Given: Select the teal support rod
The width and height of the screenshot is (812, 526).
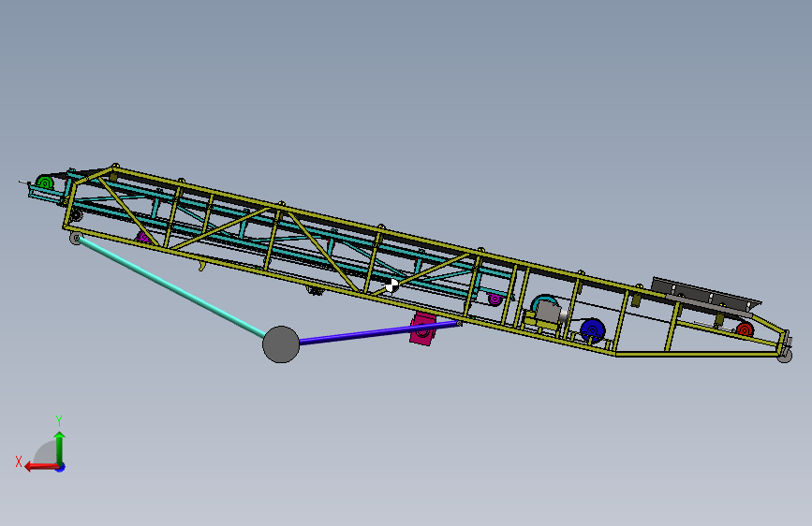Looking at the screenshot, I should pos(172,288).
